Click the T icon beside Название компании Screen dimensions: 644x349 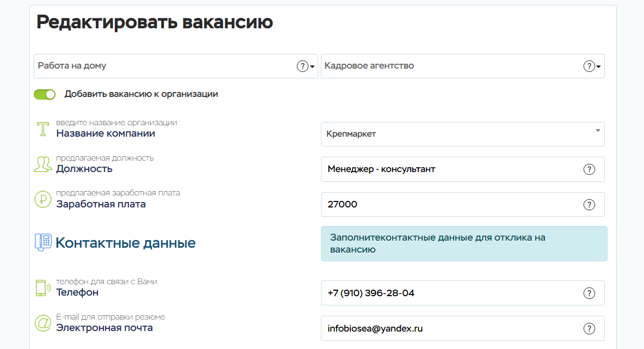tap(42, 129)
